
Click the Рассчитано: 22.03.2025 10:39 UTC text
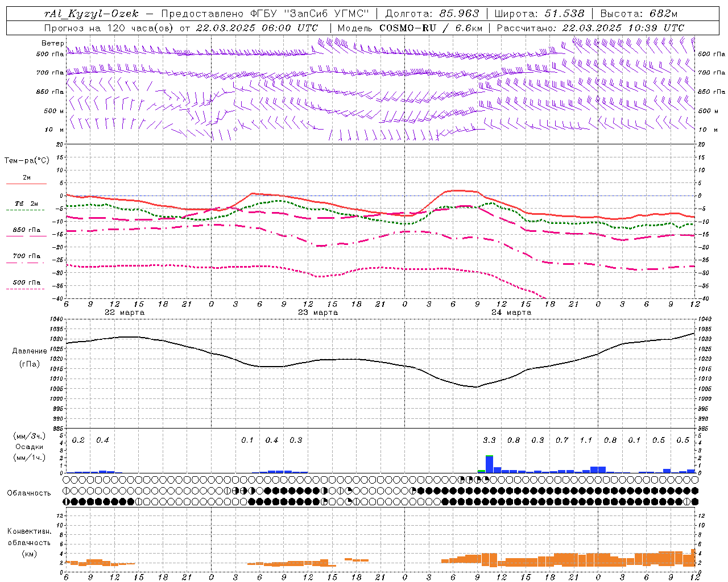click(590, 28)
